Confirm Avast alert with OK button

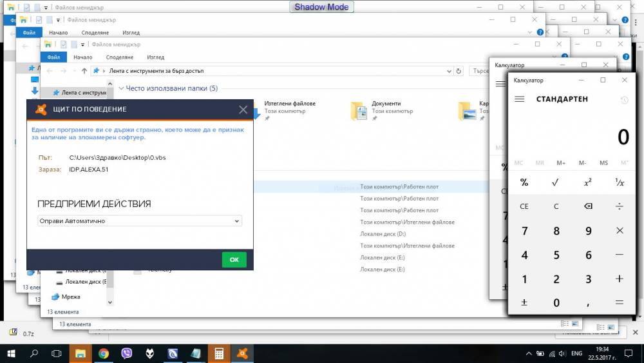point(234,259)
